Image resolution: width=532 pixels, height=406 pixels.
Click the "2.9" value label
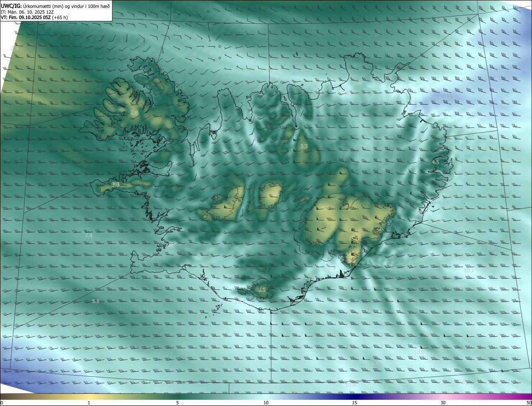(x=15, y=49)
